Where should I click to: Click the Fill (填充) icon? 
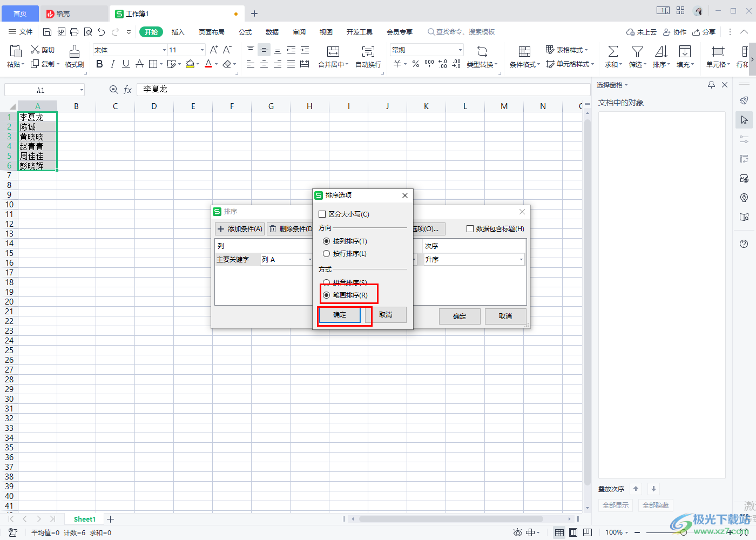coord(685,51)
